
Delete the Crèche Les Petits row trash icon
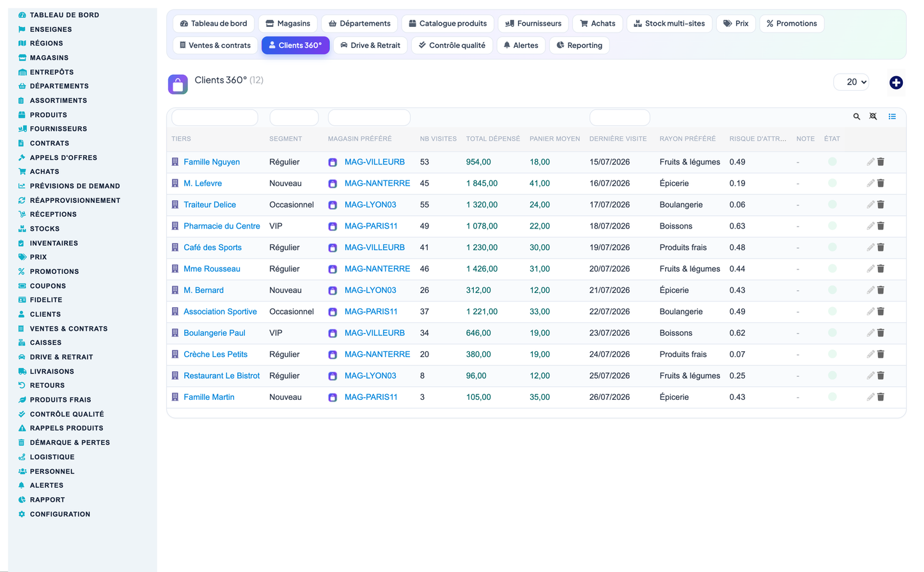(x=881, y=354)
